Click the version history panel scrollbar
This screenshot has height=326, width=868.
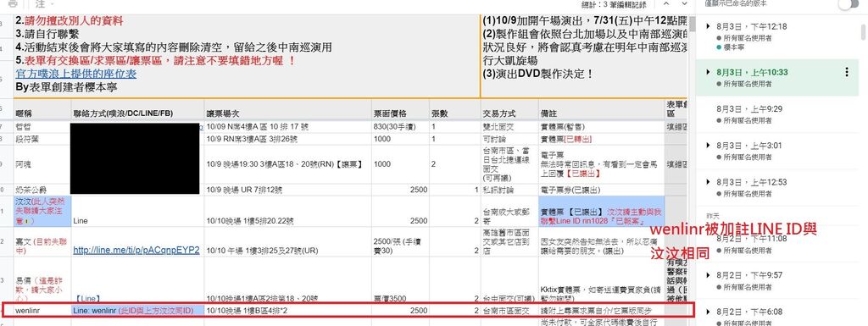tap(863, 32)
